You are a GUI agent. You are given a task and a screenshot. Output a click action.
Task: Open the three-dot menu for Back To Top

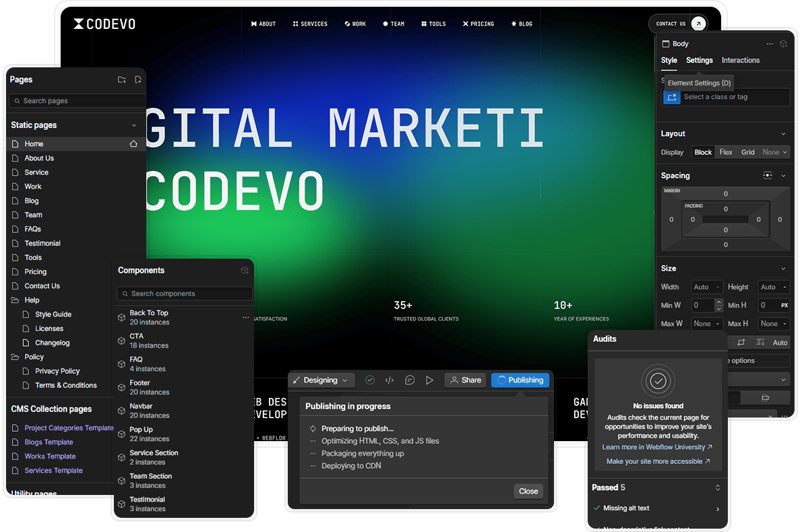(245, 317)
